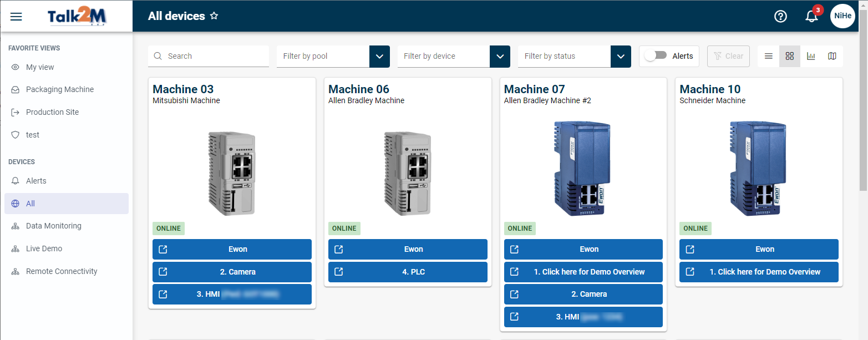Toggle the Alerts filter switch
The image size is (868, 340).
coord(655,56)
